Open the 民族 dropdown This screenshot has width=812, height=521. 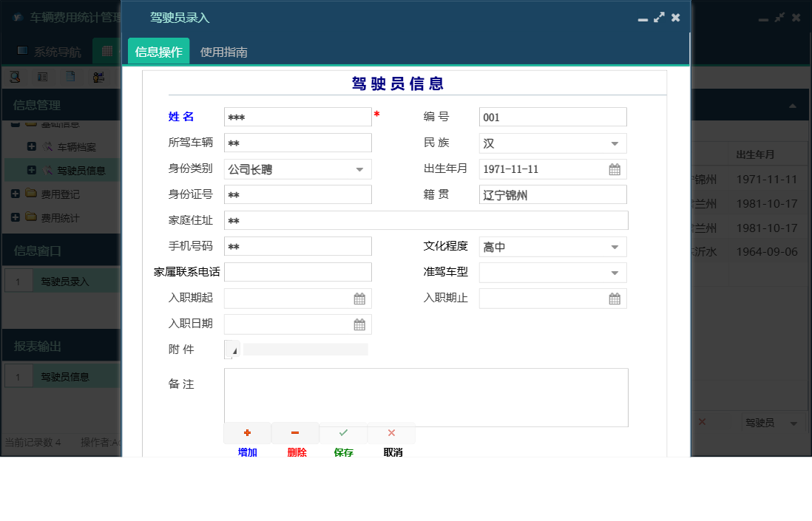click(x=614, y=143)
